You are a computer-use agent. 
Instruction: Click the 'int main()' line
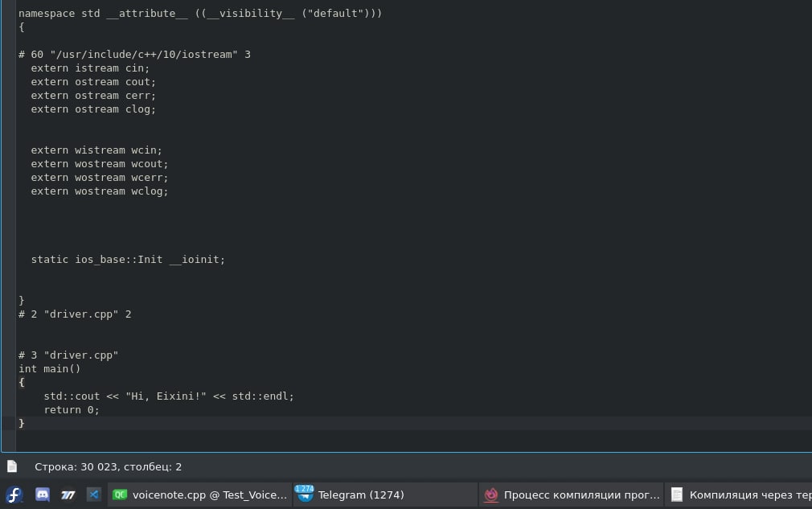tap(50, 368)
